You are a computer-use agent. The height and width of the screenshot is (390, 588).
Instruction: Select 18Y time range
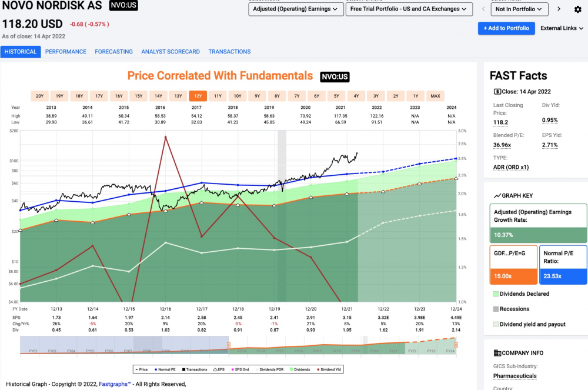point(79,96)
